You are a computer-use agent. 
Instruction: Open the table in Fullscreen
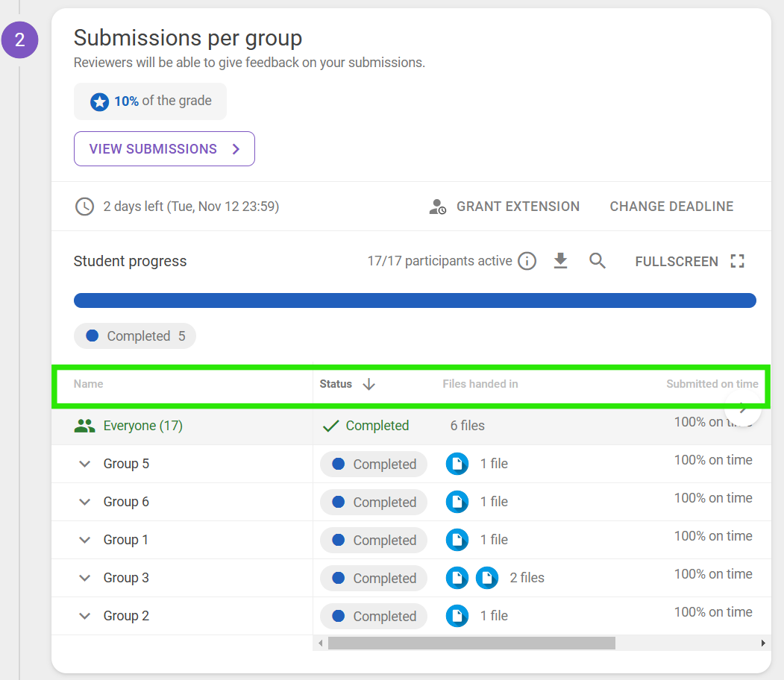(x=689, y=262)
